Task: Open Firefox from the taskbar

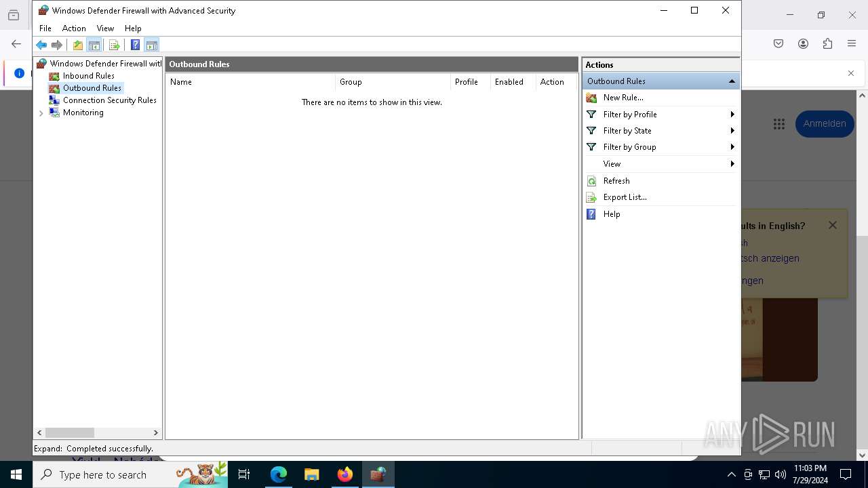Action: 345,474
